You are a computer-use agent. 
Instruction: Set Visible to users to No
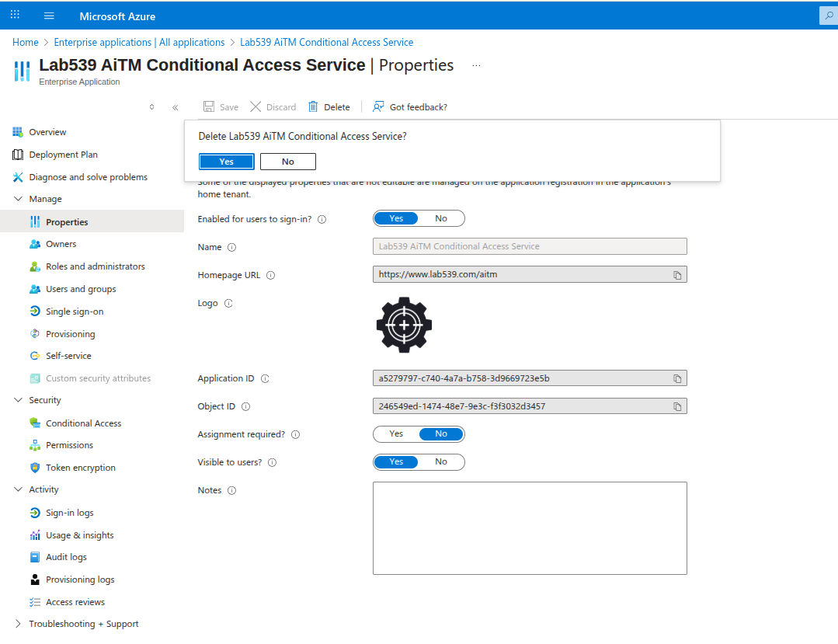[x=441, y=462]
